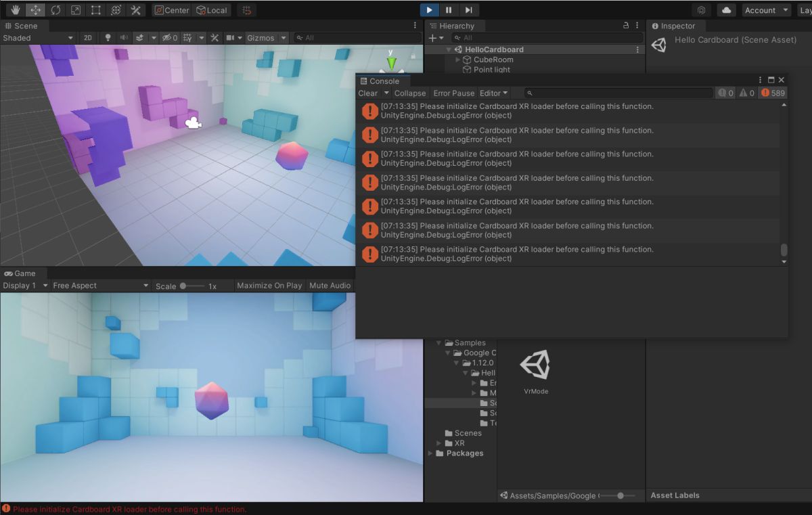Open the Shaded draw mode dropdown
The image size is (812, 515).
pyautogui.click(x=37, y=38)
